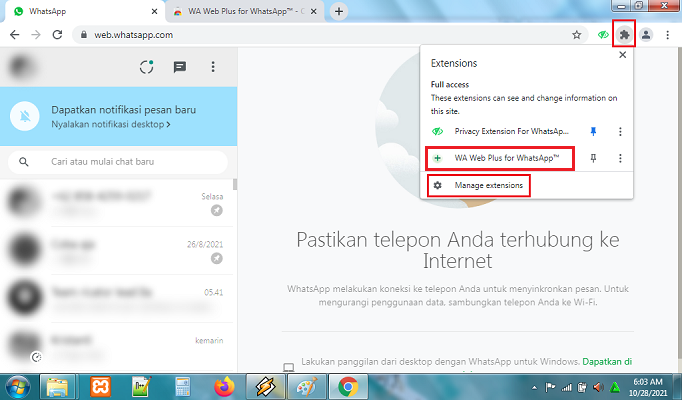Click the Manage extensions gear icon
This screenshot has width=682, height=400.
[x=438, y=186]
